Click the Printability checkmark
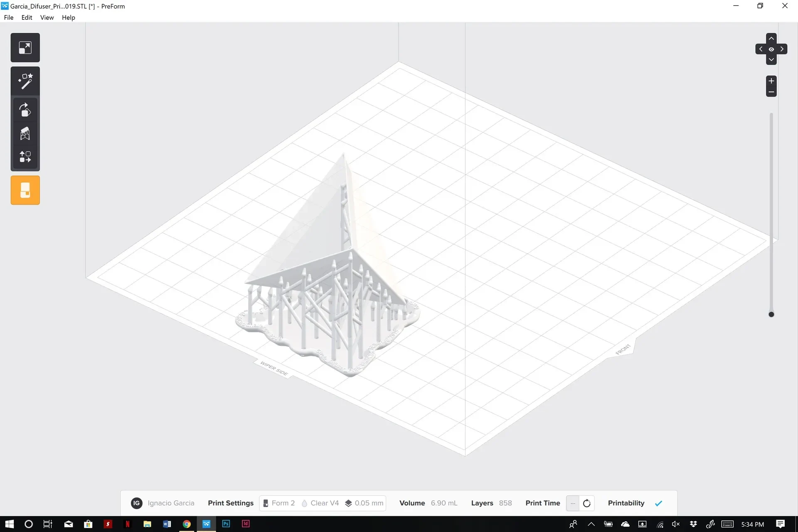Viewport: 798px width, 532px height. coord(658,503)
